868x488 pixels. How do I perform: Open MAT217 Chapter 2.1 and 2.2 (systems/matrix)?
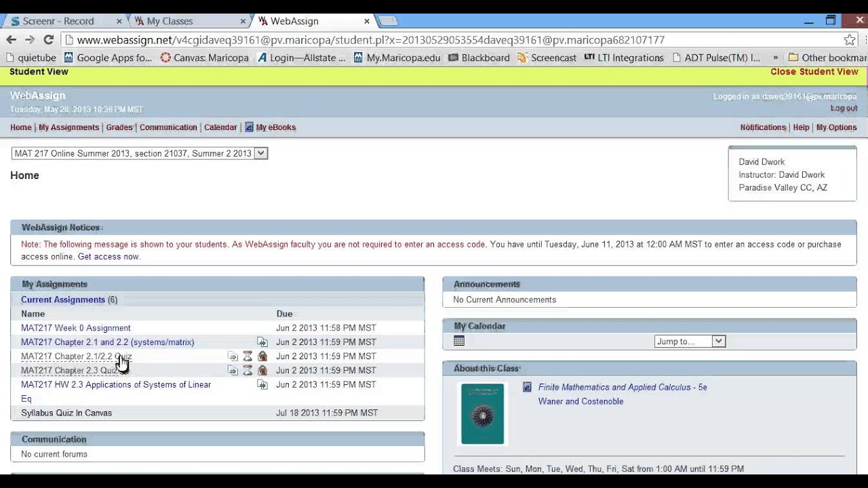108,342
